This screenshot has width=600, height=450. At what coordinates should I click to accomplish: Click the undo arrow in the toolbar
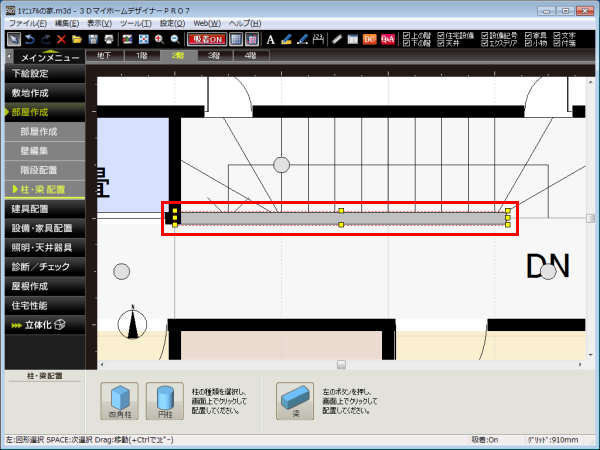pyautogui.click(x=29, y=39)
